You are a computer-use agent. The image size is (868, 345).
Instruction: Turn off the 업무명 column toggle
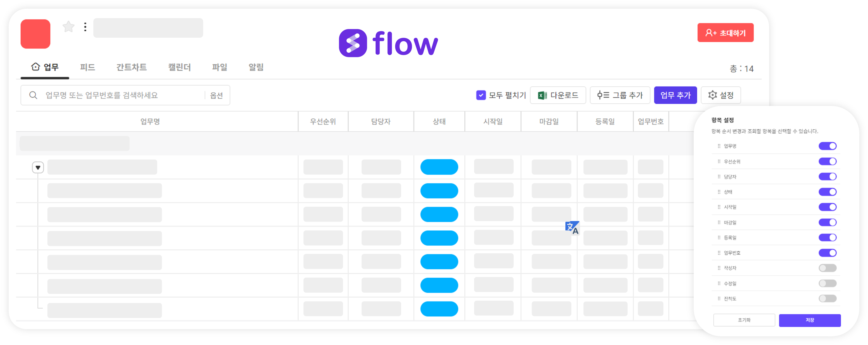coord(828,146)
